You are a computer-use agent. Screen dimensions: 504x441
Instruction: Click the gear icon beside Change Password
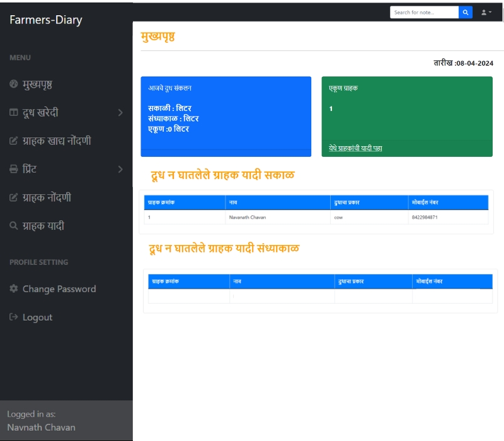coord(14,289)
